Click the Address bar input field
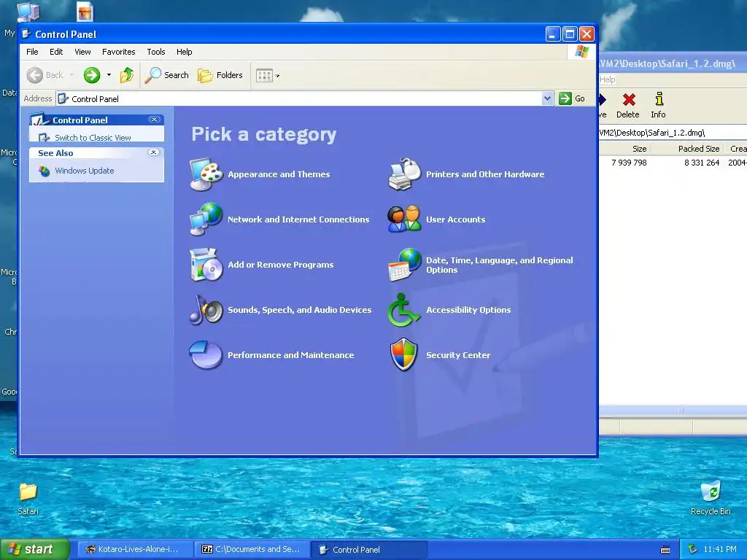The height and width of the screenshot is (560, 747). (x=305, y=98)
